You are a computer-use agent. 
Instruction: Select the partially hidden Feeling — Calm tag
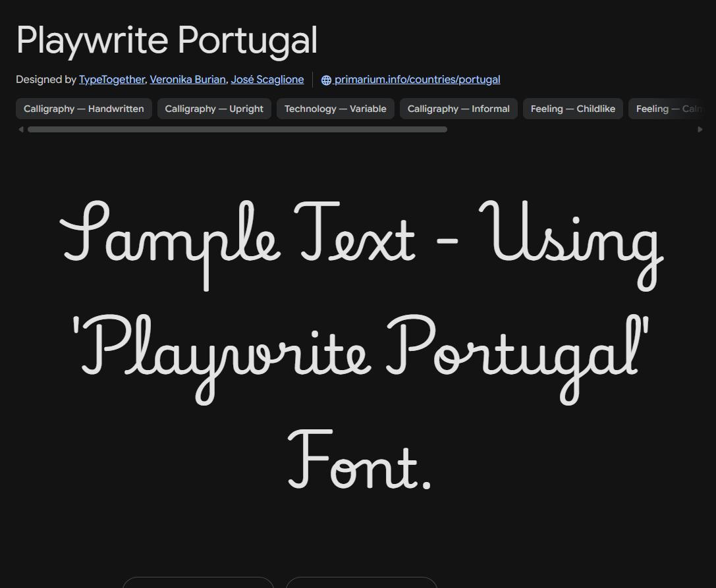point(666,109)
